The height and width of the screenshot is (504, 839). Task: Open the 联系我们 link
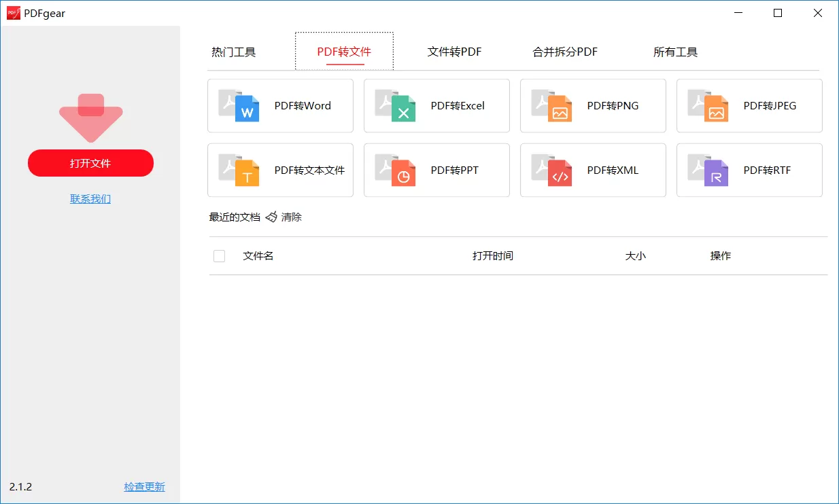pyautogui.click(x=90, y=198)
